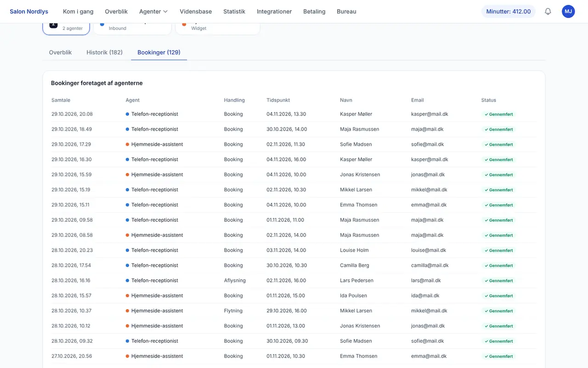The height and width of the screenshot is (368, 588).
Task: Click the Bookinger foretaget af agenterne heading
Action: [x=97, y=83]
